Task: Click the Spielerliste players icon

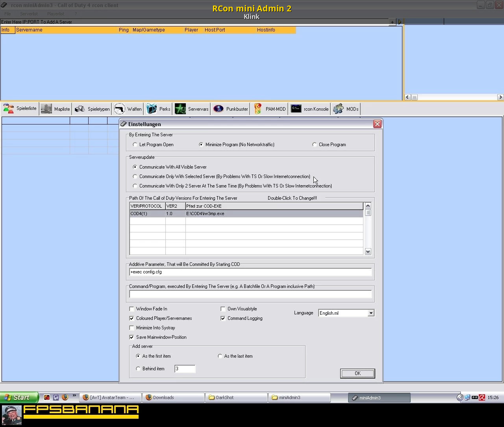Action: pyautogui.click(x=9, y=109)
